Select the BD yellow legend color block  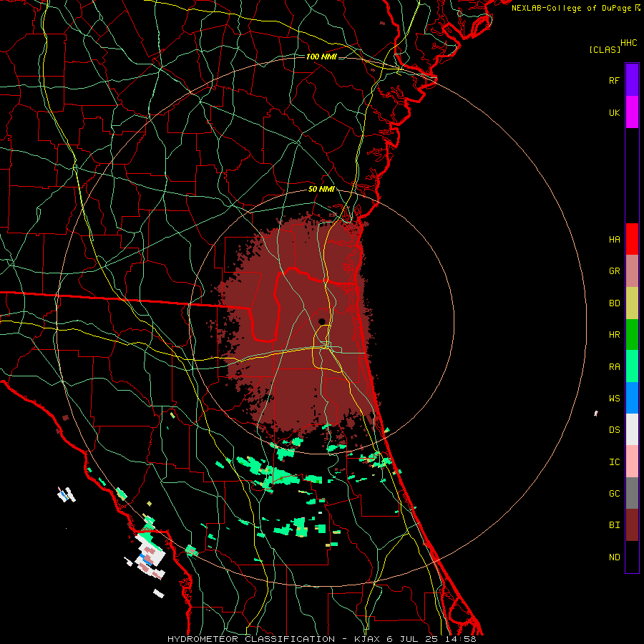point(632,303)
